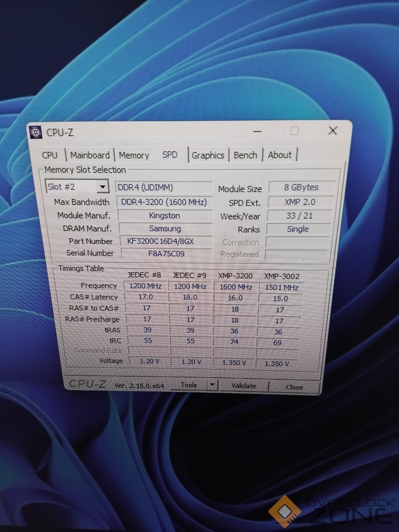Click the empty Registered field
This screenshot has width=399, height=532.
point(296,255)
